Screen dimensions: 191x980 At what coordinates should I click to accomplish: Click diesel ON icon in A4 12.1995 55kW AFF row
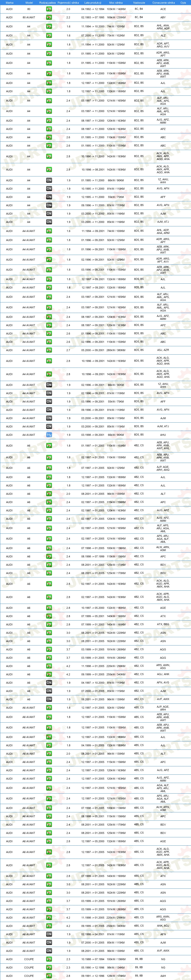coord(49,197)
